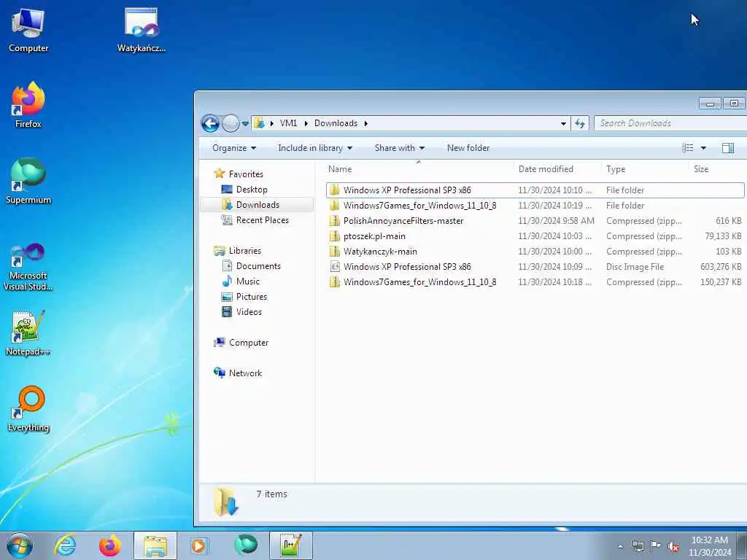Click the network tray icon
Image resolution: width=747 pixels, height=560 pixels.
tap(638, 546)
